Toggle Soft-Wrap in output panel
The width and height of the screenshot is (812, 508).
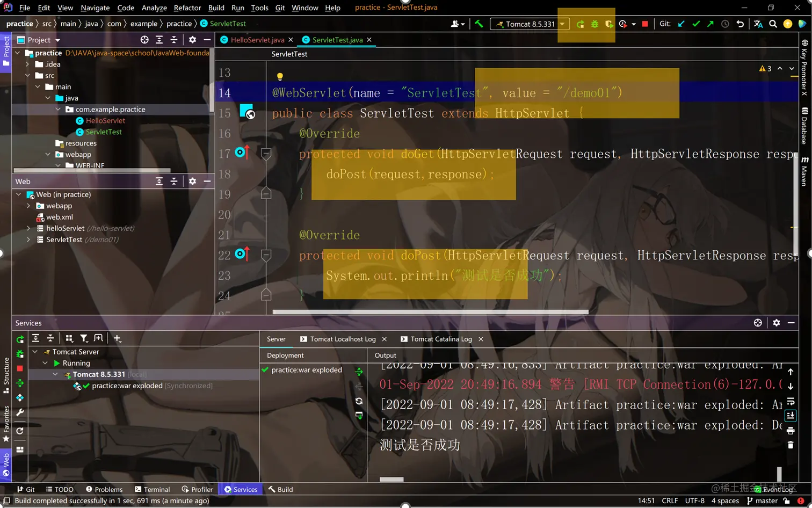coord(791,402)
